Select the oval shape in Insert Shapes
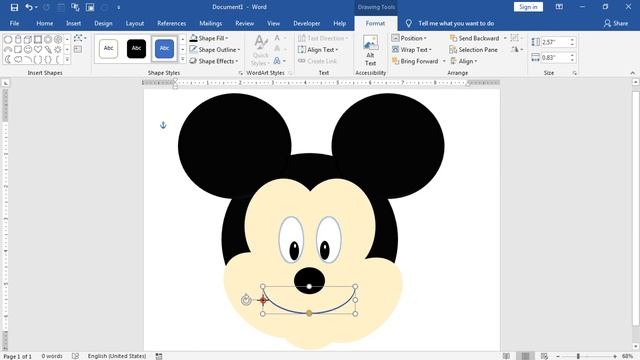This screenshot has height=360, width=640. coord(8,40)
